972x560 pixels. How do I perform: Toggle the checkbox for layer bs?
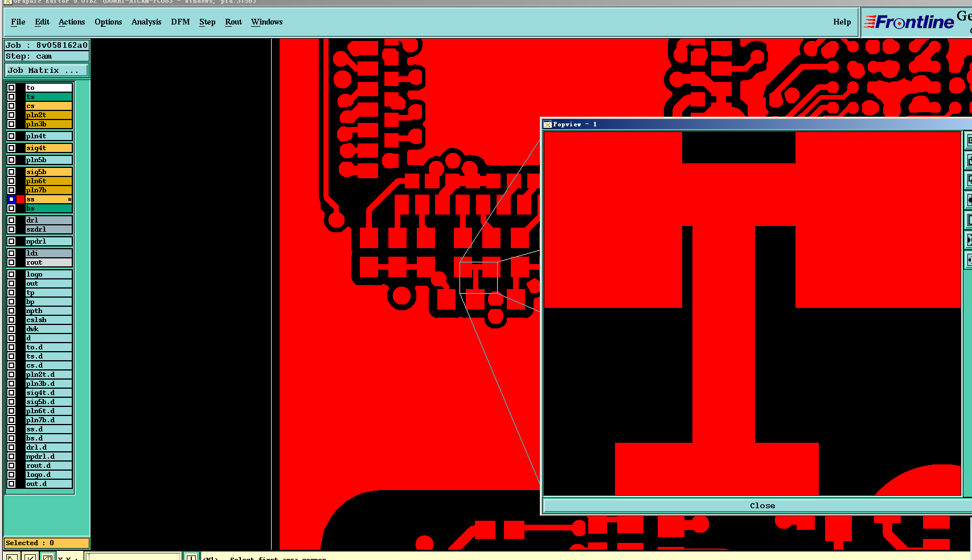pos(11,208)
